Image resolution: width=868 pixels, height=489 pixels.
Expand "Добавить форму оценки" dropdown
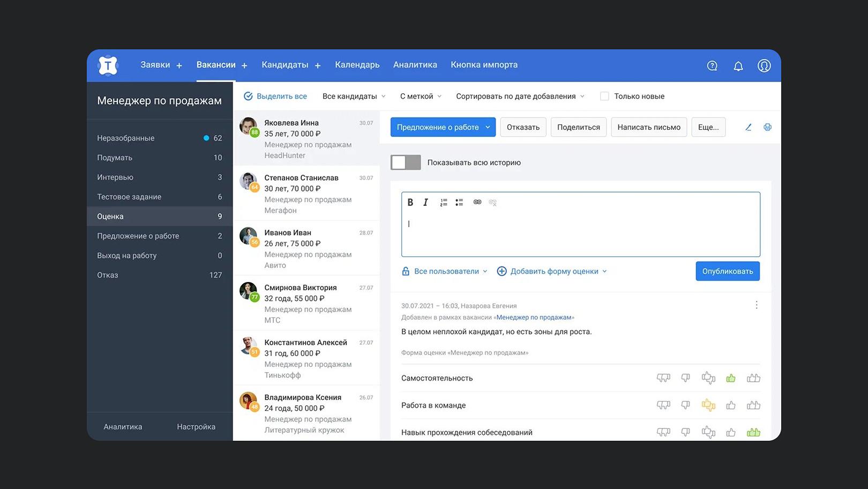click(554, 271)
